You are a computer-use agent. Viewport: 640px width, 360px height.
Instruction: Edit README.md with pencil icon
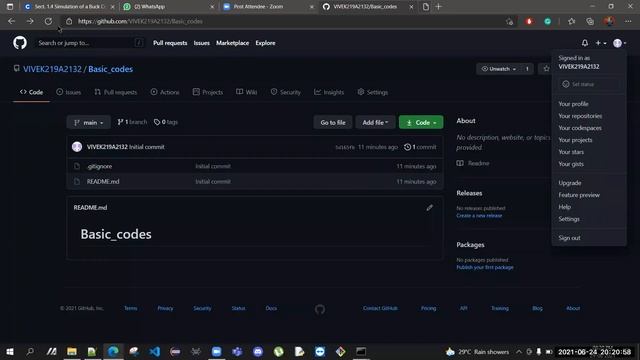(429, 208)
